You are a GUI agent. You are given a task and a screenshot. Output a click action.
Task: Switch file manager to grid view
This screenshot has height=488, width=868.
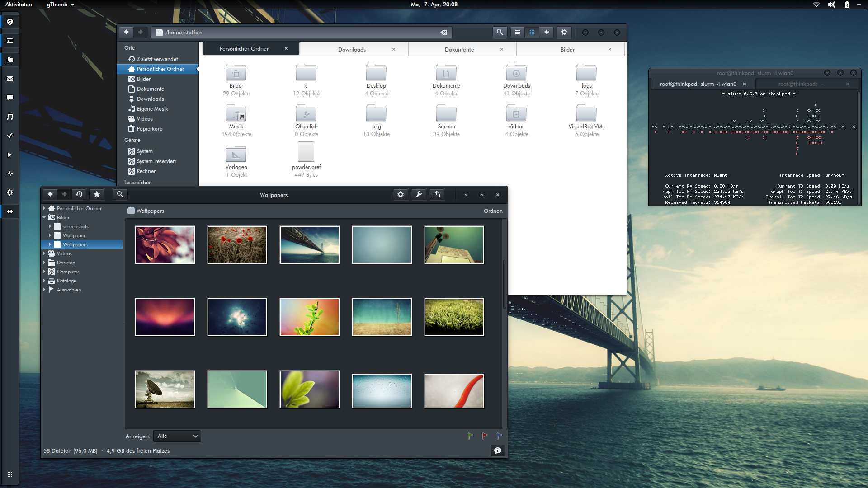point(532,32)
